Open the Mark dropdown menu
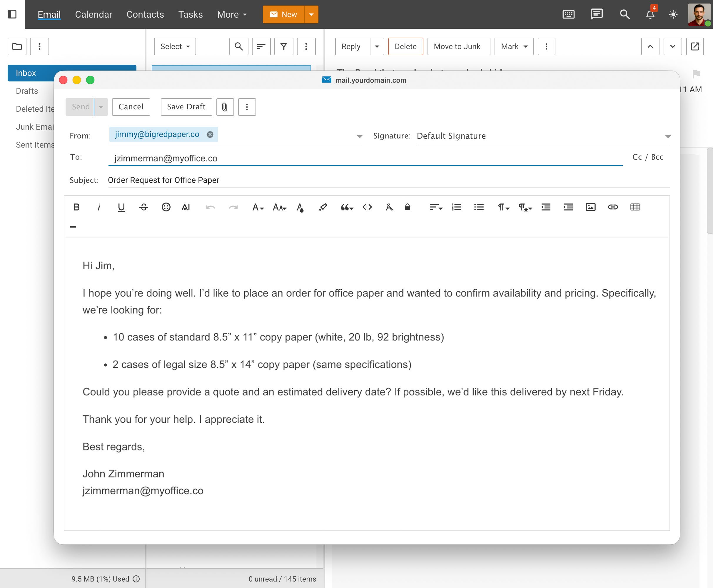The height and width of the screenshot is (588, 713). click(x=513, y=46)
